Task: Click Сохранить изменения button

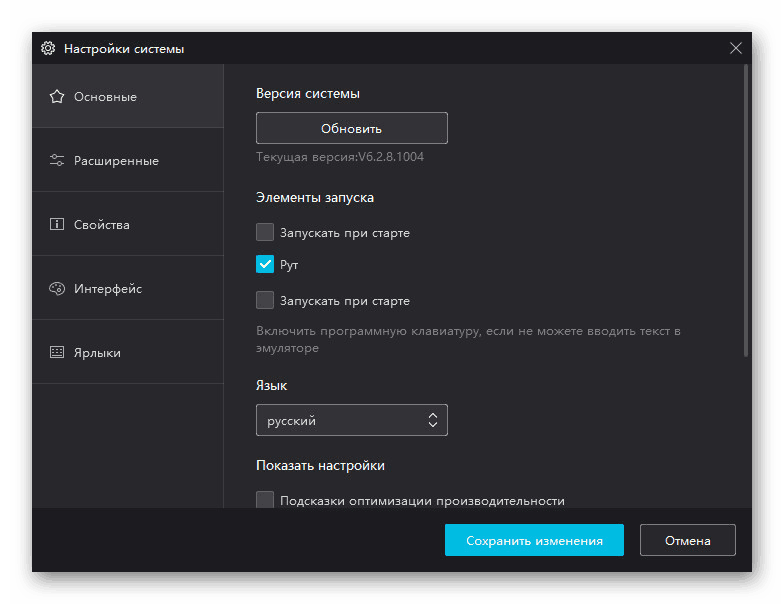Action: (x=534, y=541)
